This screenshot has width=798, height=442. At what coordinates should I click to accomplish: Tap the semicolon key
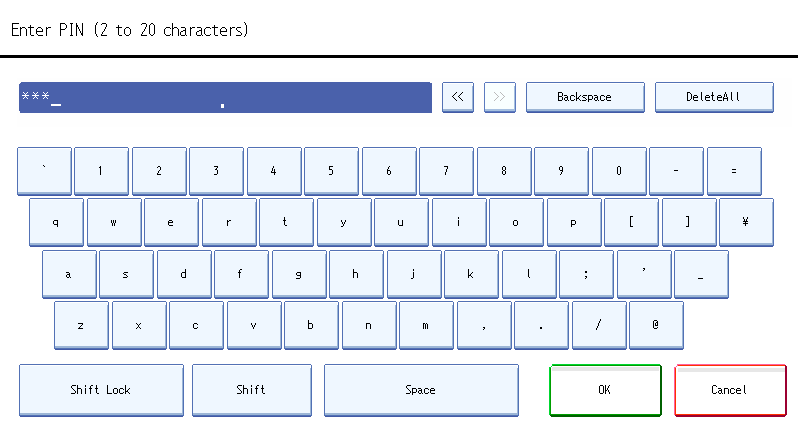click(586, 274)
